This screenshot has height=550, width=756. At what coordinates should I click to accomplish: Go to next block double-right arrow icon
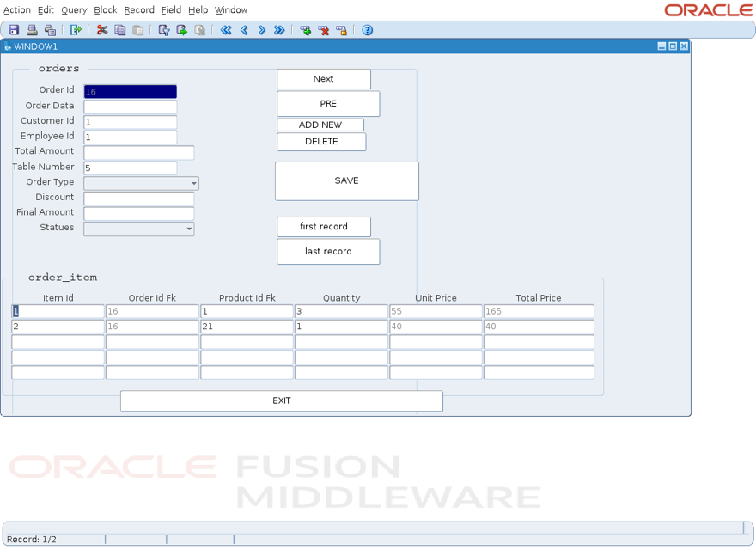pos(279,30)
